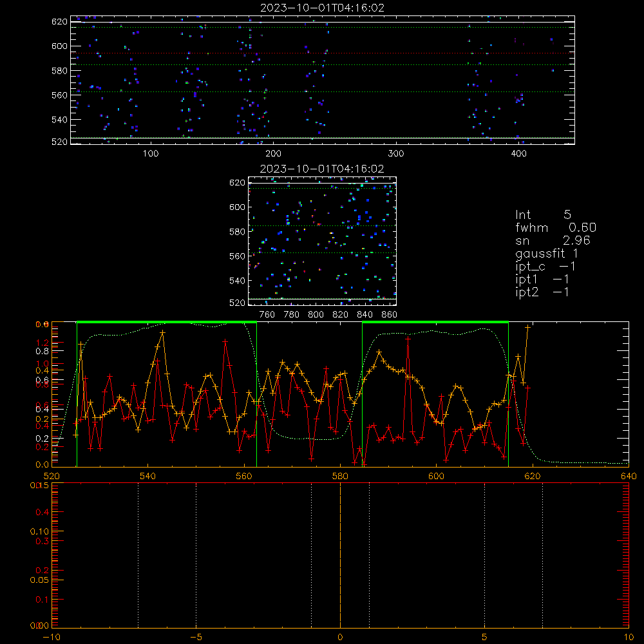Click the 'ipt2 -1' parameter line
Screen dimensions: 644x644
pyautogui.click(x=542, y=292)
